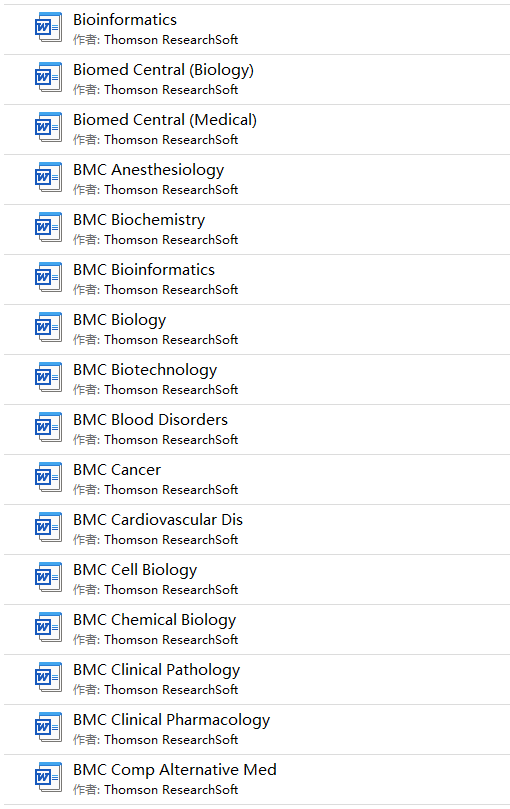Select the BMC Chemical Biology title
This screenshot has width=510, height=809.
pyautogui.click(x=154, y=620)
